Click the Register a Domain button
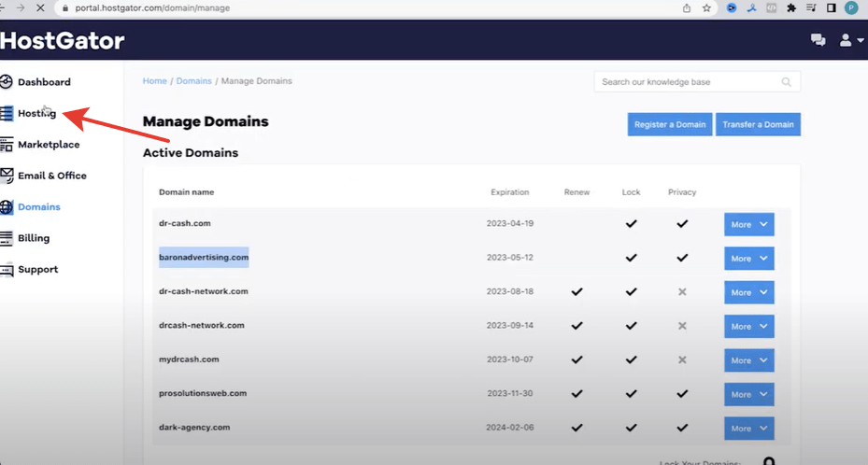Viewport: 868px width, 465px height. [670, 124]
